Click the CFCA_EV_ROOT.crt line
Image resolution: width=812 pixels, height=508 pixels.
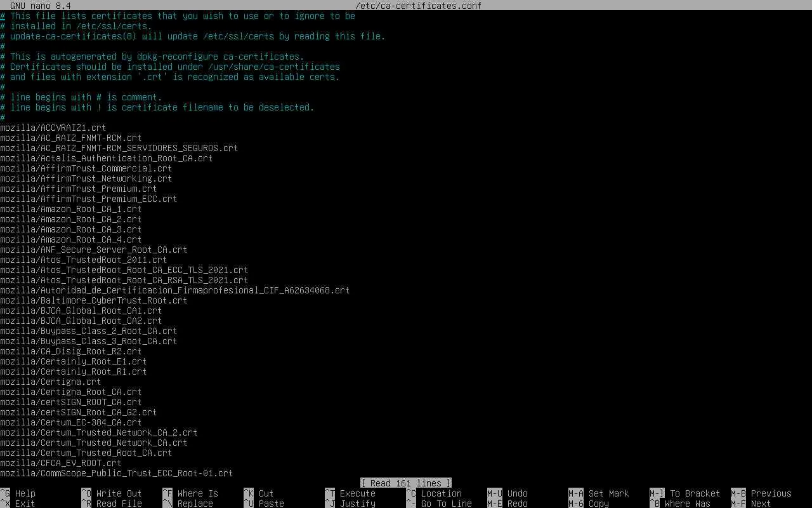[61, 463]
